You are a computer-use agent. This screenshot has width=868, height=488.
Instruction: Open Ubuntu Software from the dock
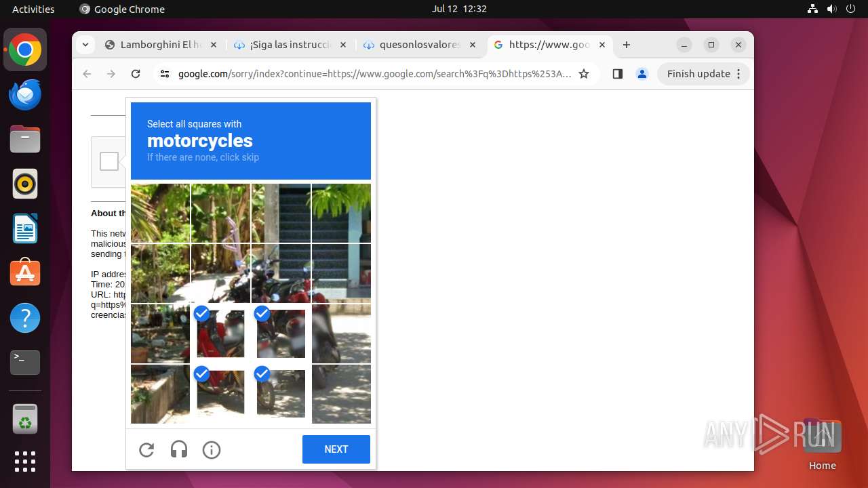(25, 273)
